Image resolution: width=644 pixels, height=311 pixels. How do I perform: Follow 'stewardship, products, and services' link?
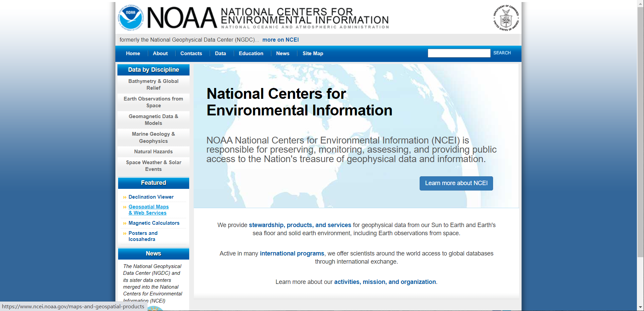[300, 225]
